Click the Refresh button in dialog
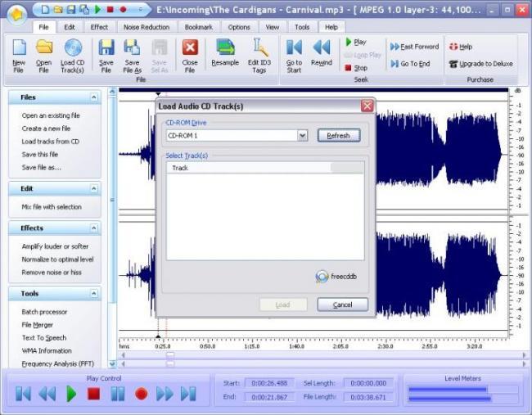 339,135
